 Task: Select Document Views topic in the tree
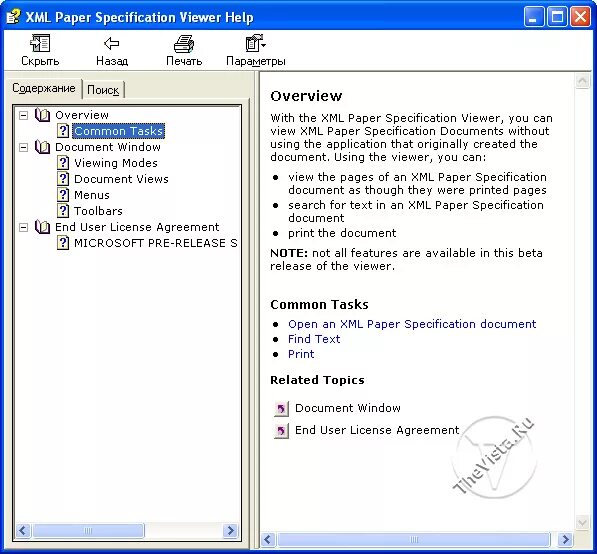(x=121, y=179)
